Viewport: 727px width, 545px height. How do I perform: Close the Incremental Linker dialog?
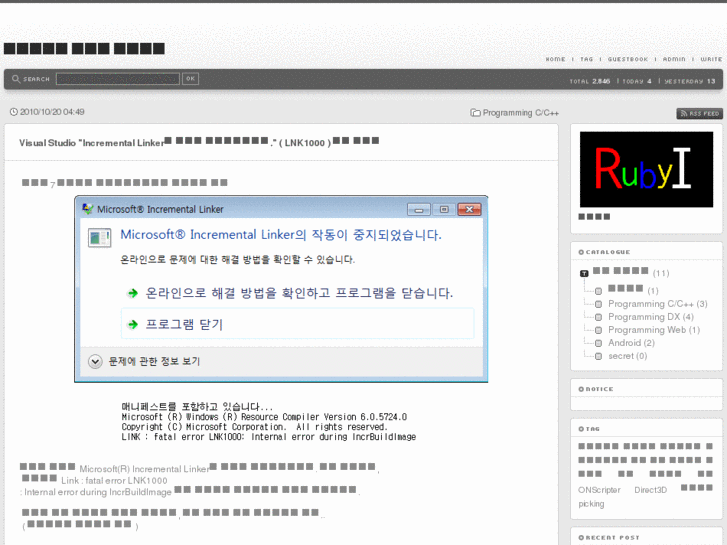click(x=469, y=210)
